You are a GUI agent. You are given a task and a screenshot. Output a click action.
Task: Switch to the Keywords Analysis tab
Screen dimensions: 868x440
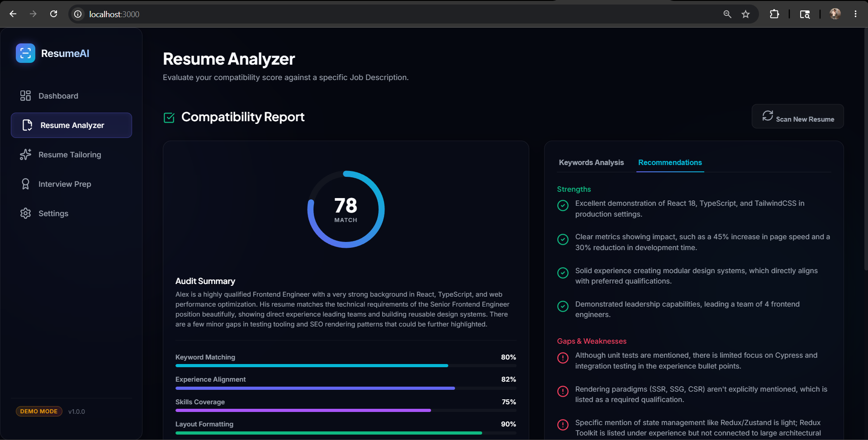point(591,162)
